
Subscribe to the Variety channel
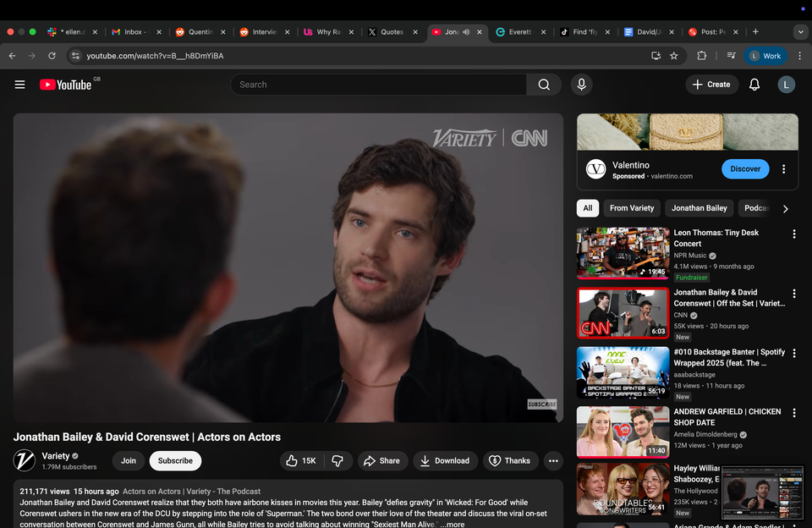pos(175,461)
